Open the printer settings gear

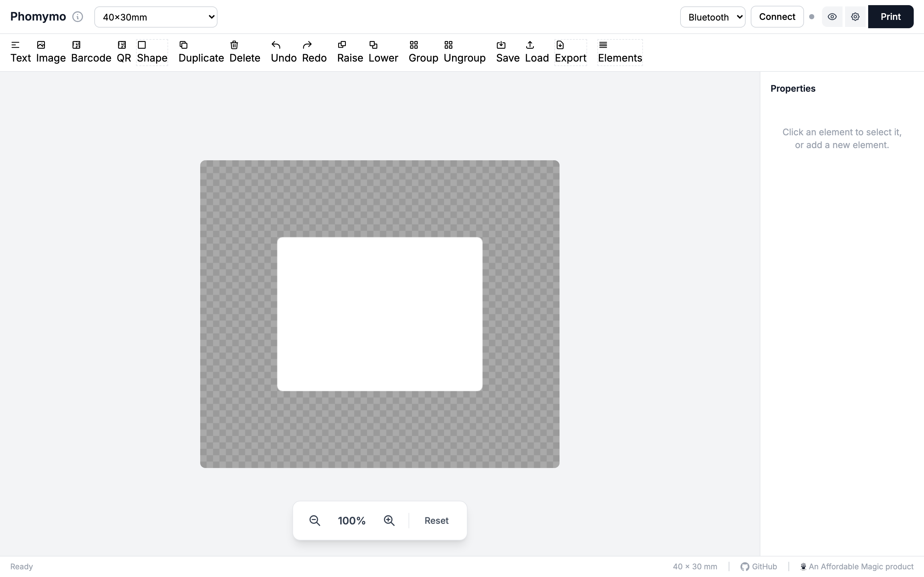855,17
